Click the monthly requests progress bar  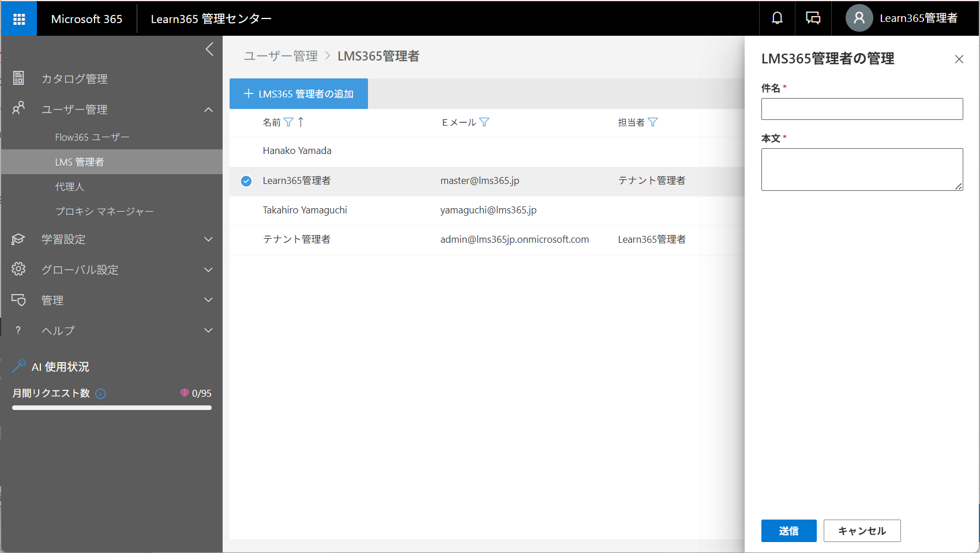pyautogui.click(x=112, y=408)
